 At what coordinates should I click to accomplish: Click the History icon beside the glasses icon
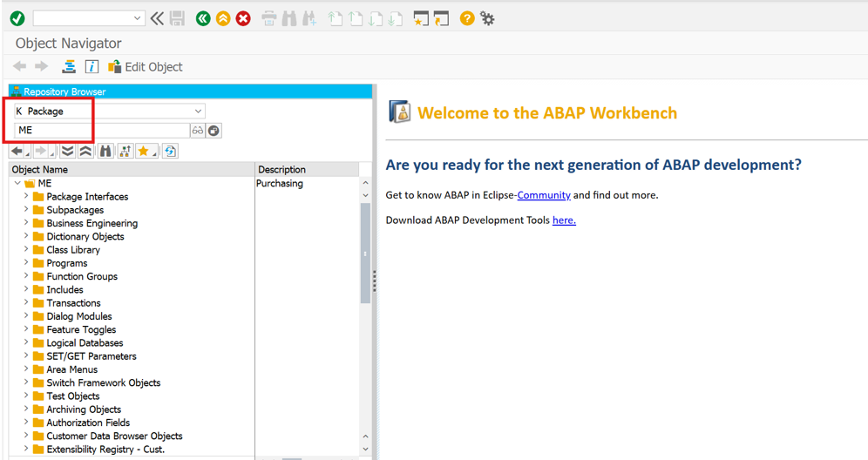214,131
